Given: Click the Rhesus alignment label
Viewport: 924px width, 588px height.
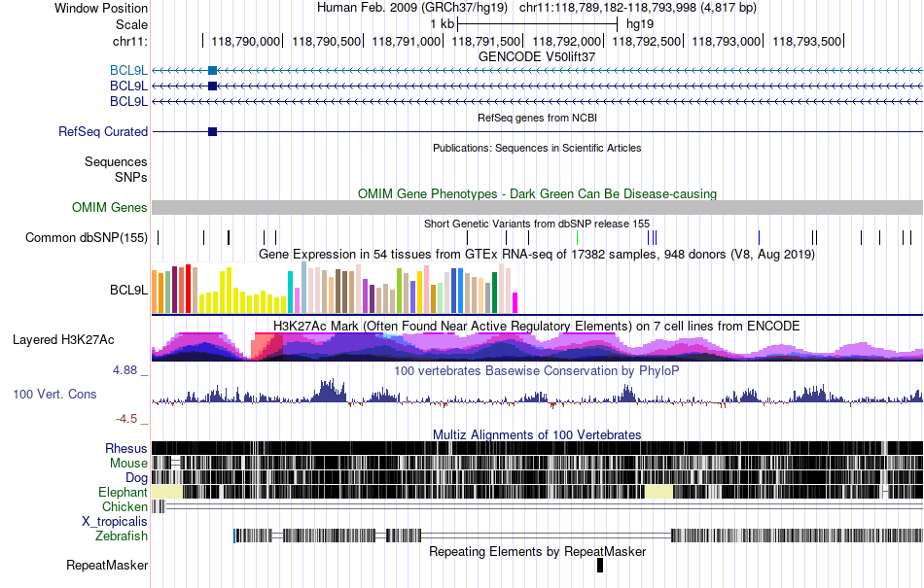Looking at the screenshot, I should tap(126, 449).
